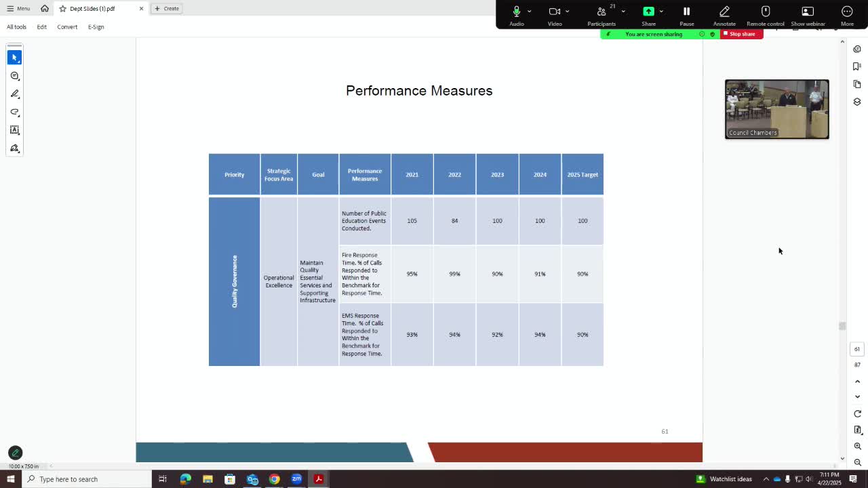
Task: Toggle the Video camera button
Action: 554,15
